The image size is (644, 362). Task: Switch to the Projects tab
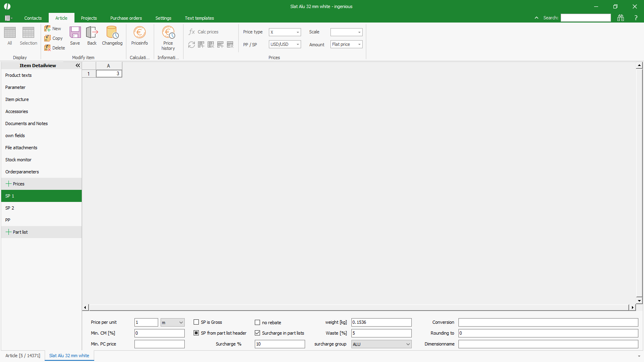click(89, 18)
